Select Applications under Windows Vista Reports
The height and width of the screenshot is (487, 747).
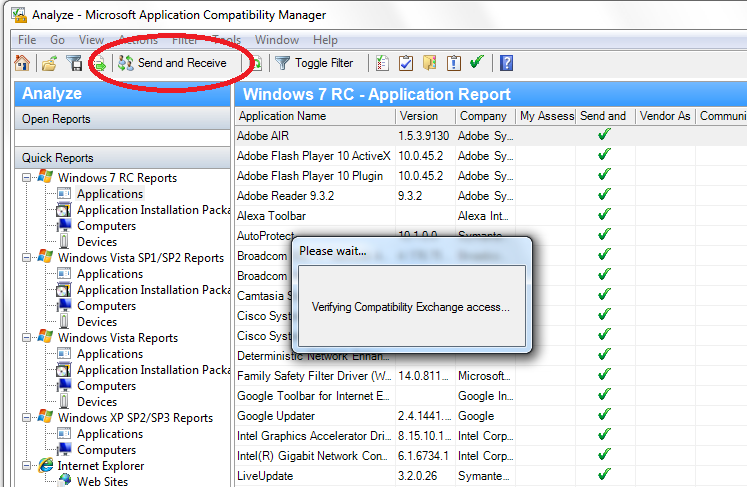(x=110, y=354)
